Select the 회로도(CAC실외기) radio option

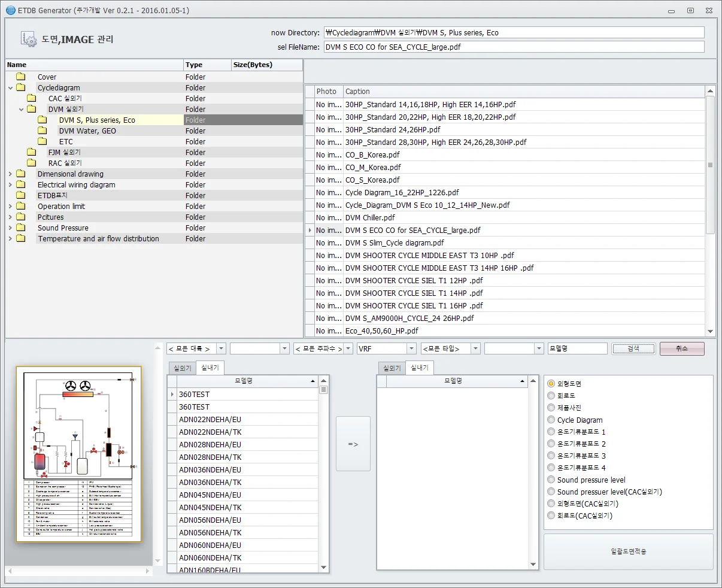click(x=551, y=516)
